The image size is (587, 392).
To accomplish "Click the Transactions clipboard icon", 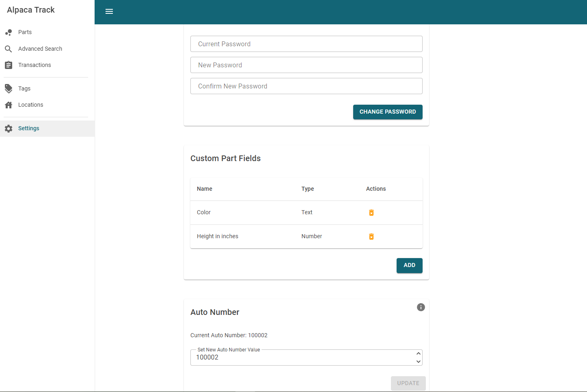I will point(9,65).
